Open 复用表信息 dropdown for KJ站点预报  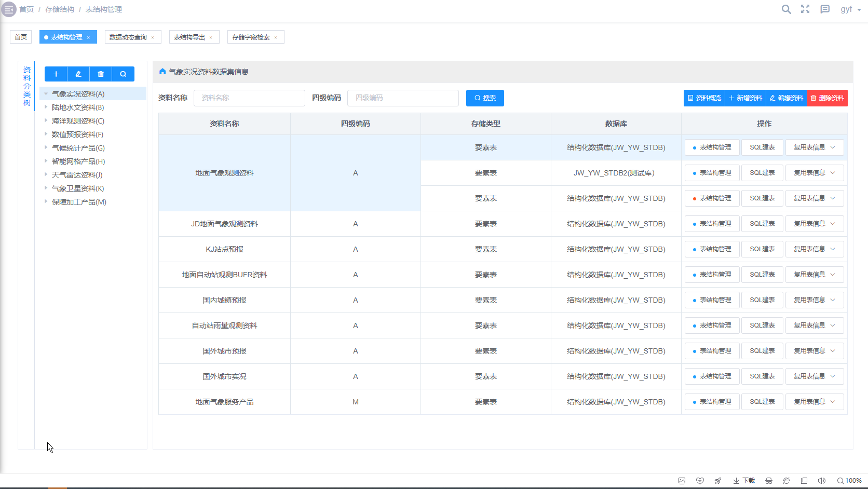(x=815, y=249)
